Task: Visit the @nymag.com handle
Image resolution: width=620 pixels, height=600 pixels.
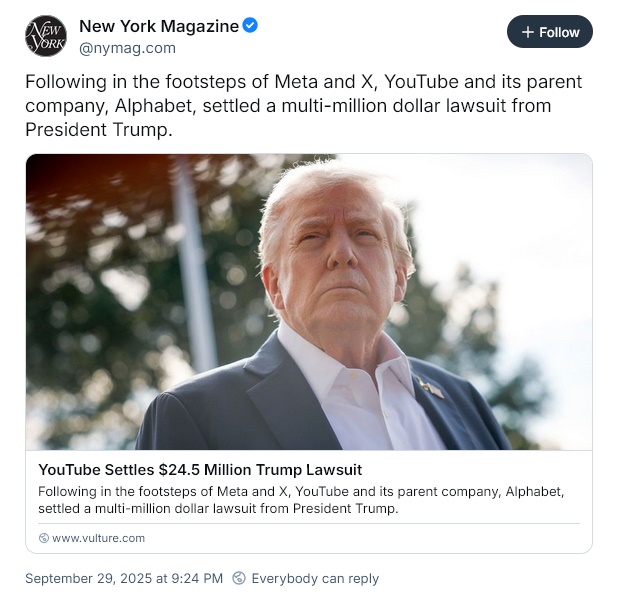Action: (127, 47)
